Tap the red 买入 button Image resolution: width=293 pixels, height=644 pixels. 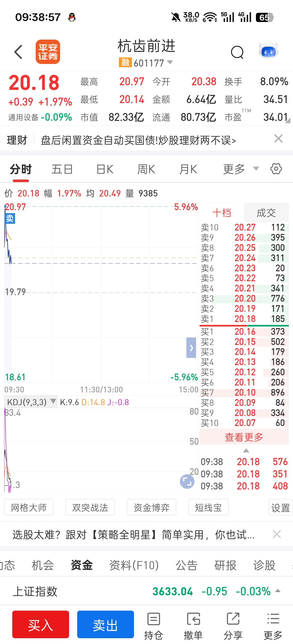(41, 624)
